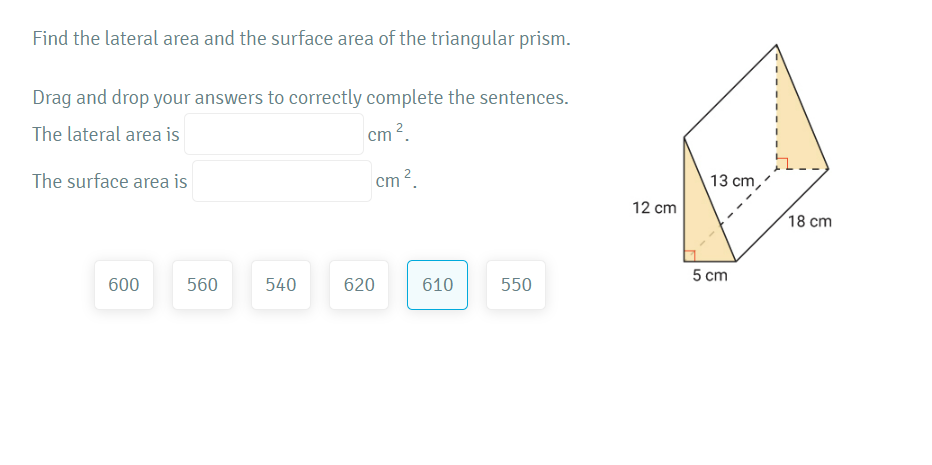Screen dimensions: 932x465
Task: Click the "Find the lateral area" question text
Action: coord(302,39)
